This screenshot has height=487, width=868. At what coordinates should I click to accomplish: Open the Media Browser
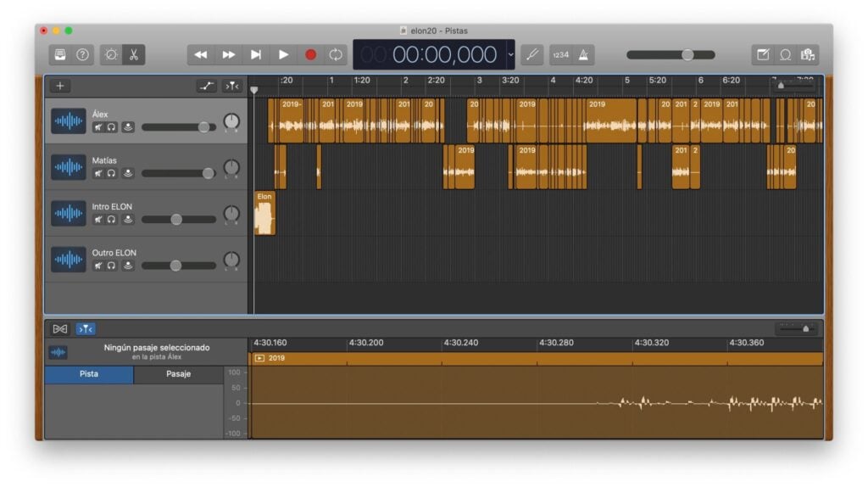[807, 54]
